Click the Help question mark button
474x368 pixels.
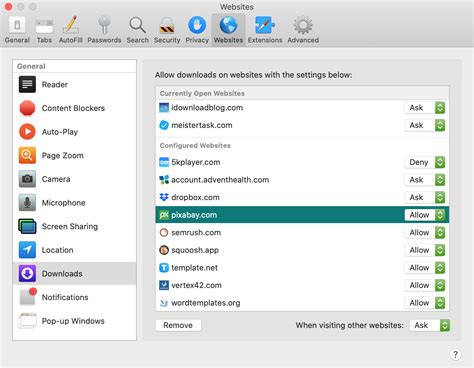pyautogui.click(x=455, y=354)
